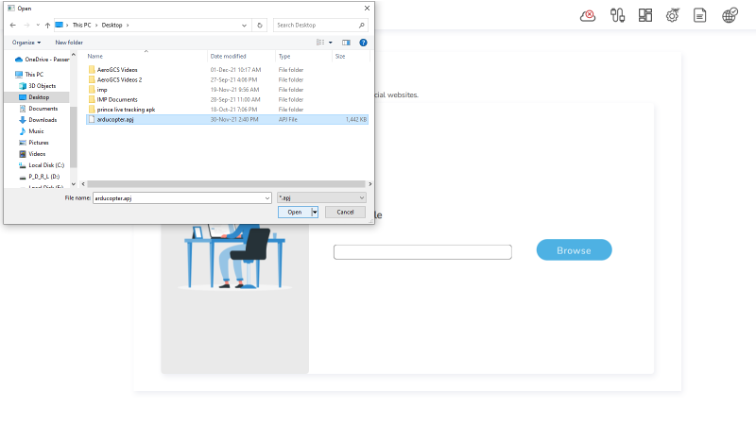Open the Organize menu
Viewport: 756px width, 426px height.
point(26,42)
